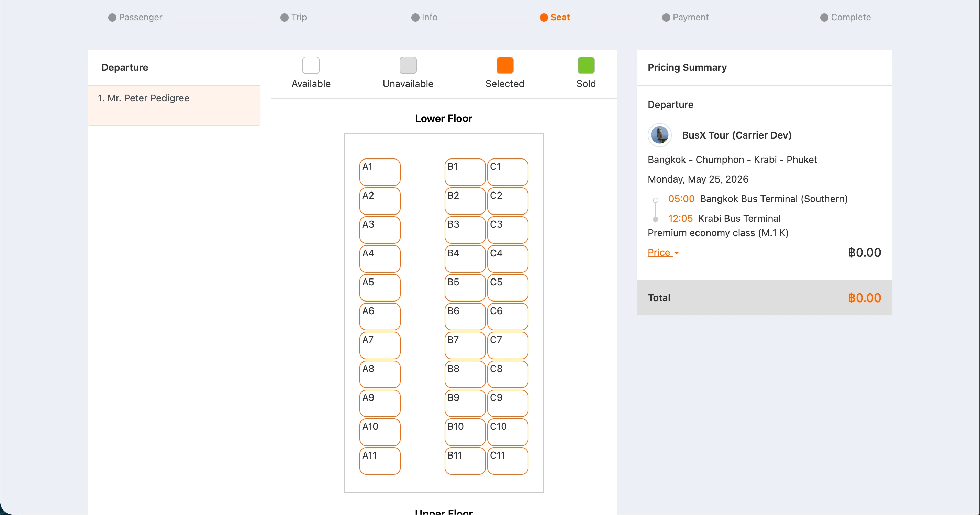Pick seat B11
This screenshot has width=980, height=515.
465,461
